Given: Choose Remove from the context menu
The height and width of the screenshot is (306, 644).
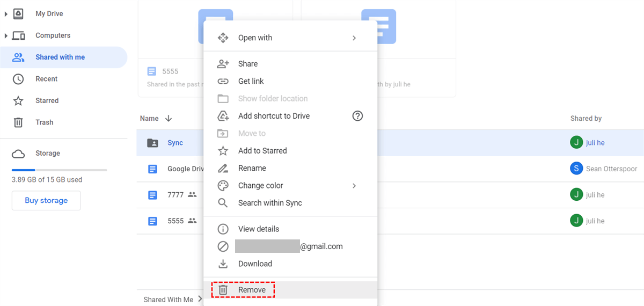Looking at the screenshot, I should click(x=252, y=290).
